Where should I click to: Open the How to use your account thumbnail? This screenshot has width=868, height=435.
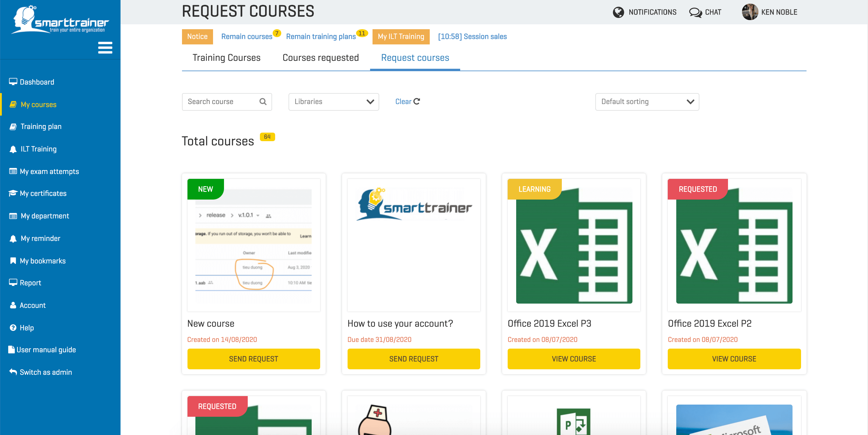[414, 245]
